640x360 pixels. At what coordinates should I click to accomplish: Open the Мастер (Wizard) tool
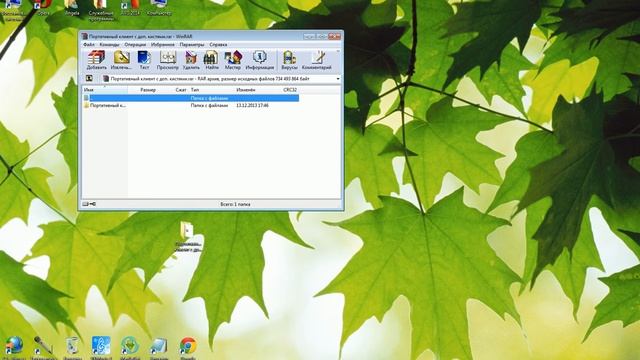point(233,60)
